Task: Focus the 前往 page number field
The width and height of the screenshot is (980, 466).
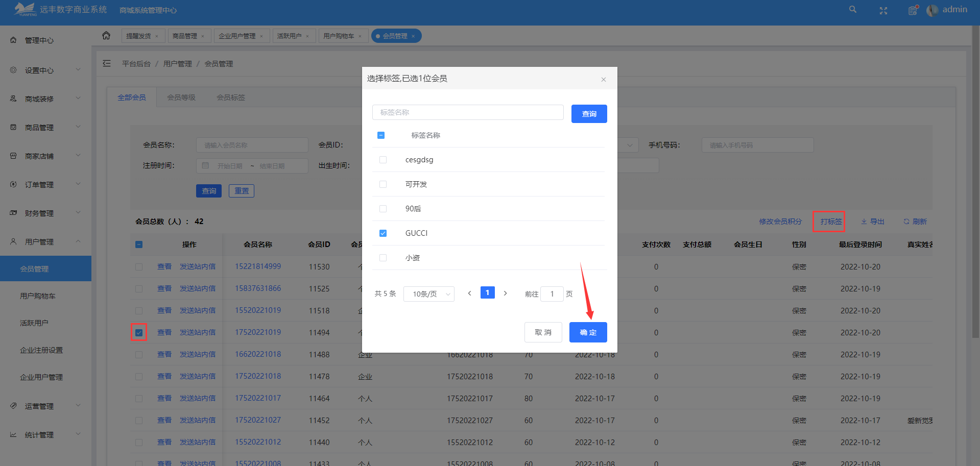Action: 552,294
